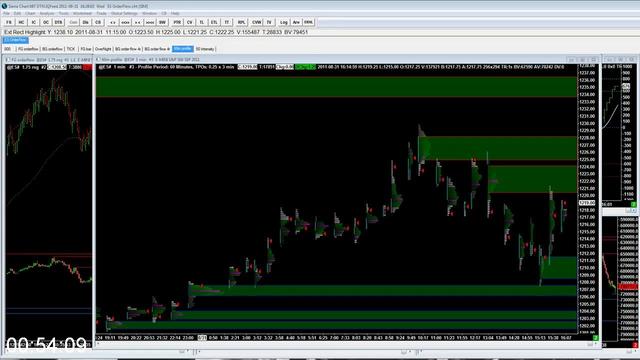The width and height of the screenshot is (640, 360).
Task: Click the status line reading 'Ext Rect Highlight'
Action: click(156, 32)
